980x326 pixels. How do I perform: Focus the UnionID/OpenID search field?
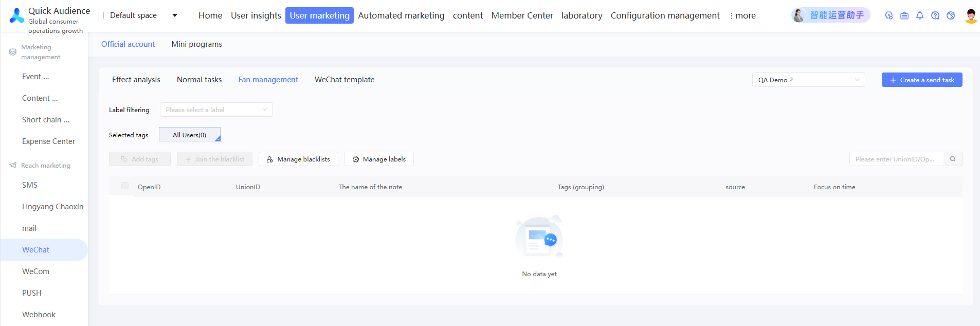point(896,159)
